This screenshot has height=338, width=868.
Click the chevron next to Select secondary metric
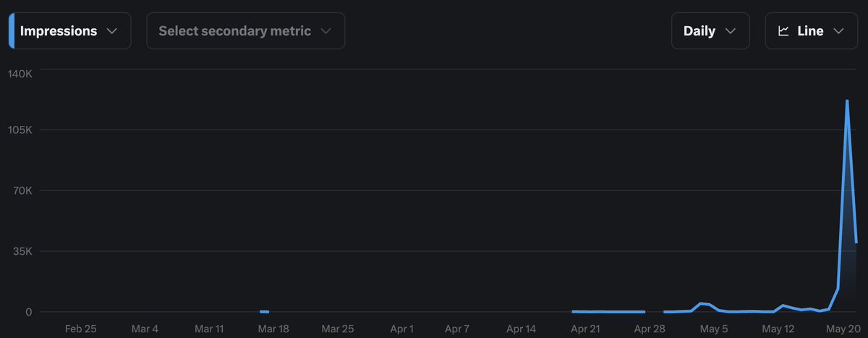click(x=325, y=31)
